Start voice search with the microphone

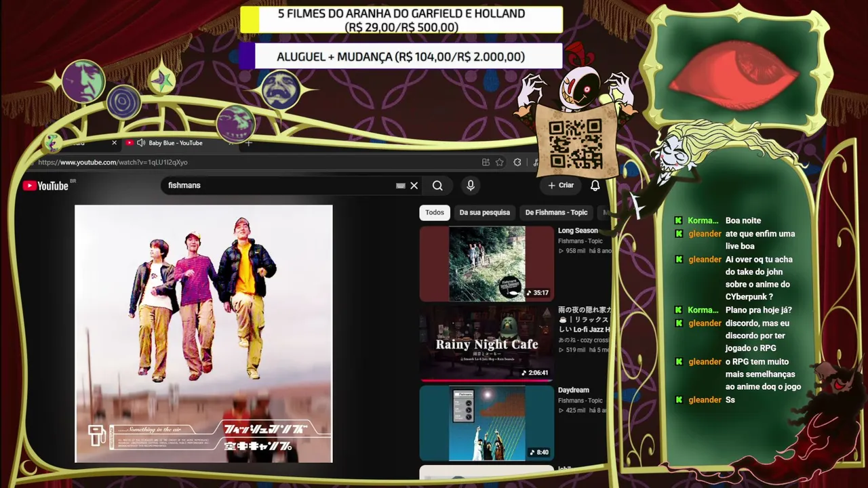click(x=471, y=186)
